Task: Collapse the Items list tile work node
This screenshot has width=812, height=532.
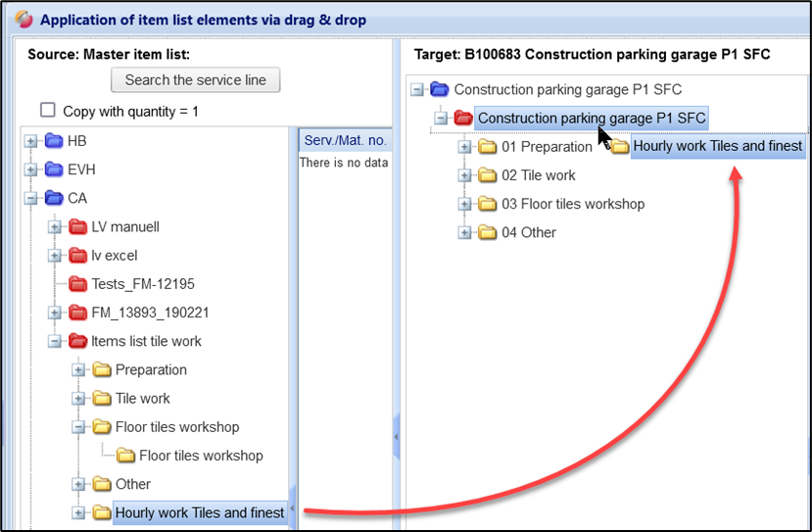Action: (55, 341)
